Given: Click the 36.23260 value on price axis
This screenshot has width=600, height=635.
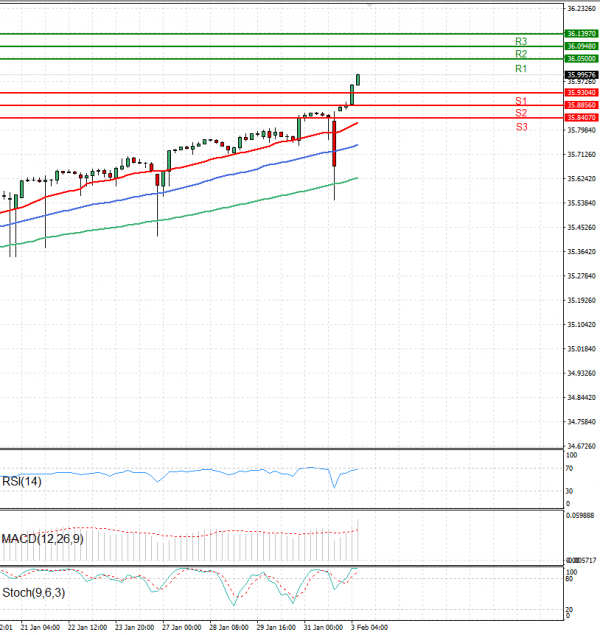Looking at the screenshot, I should 581,9.
